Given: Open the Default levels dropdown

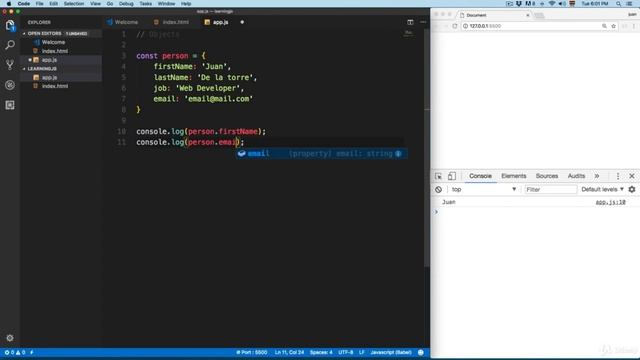Looking at the screenshot, I should (x=602, y=189).
